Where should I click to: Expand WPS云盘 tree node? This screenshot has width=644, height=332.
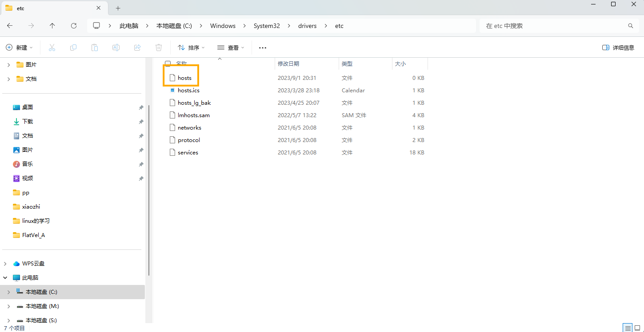click(x=5, y=264)
